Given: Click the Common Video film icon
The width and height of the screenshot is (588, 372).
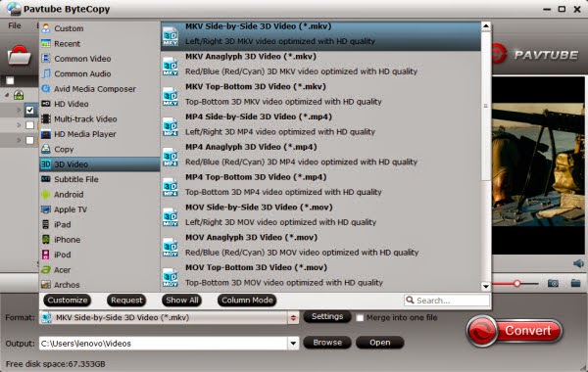Looking at the screenshot, I should click(46, 59).
